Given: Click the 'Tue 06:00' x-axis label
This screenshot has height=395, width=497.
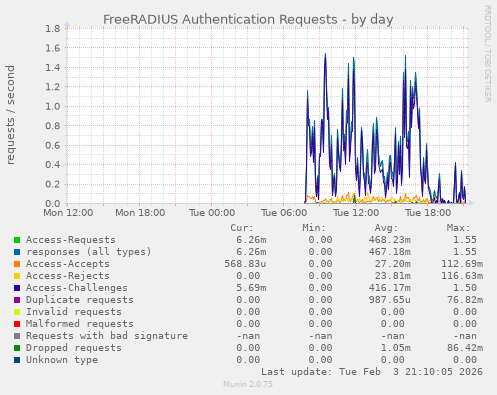Looking at the screenshot, I should (284, 213).
